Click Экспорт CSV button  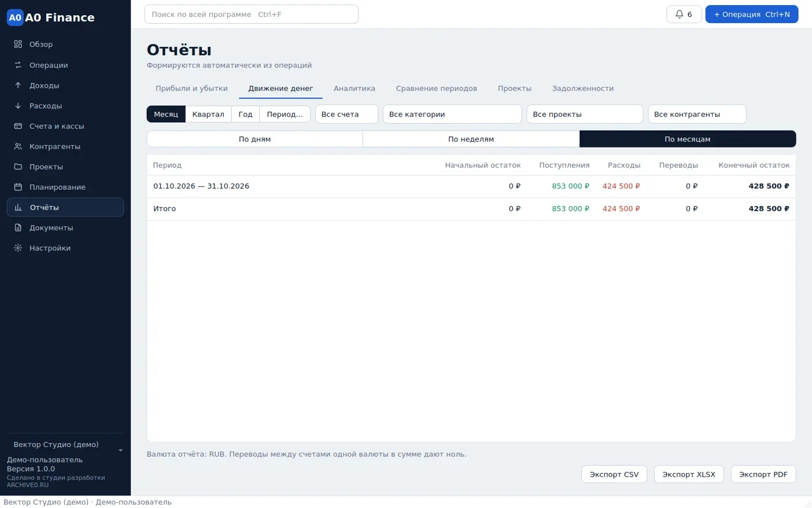coord(614,474)
